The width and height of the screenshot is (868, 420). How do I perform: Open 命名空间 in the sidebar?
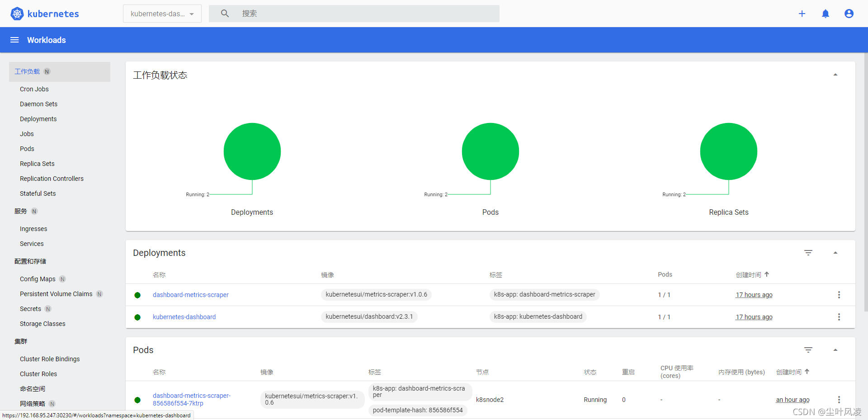click(x=33, y=389)
